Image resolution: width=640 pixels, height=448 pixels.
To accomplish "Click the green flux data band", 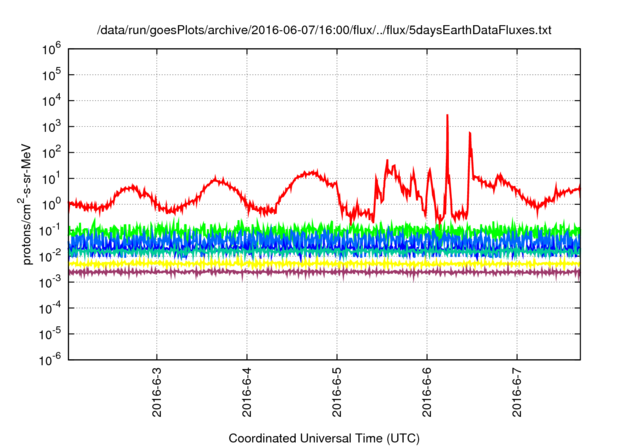I will [x=324, y=229].
